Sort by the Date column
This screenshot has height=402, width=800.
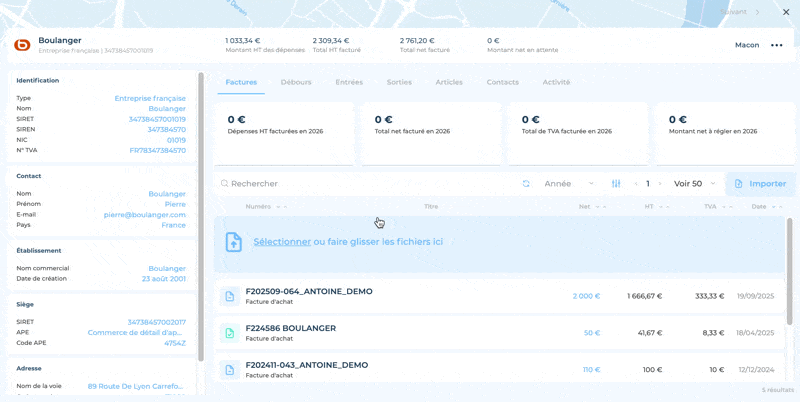pyautogui.click(x=766, y=207)
